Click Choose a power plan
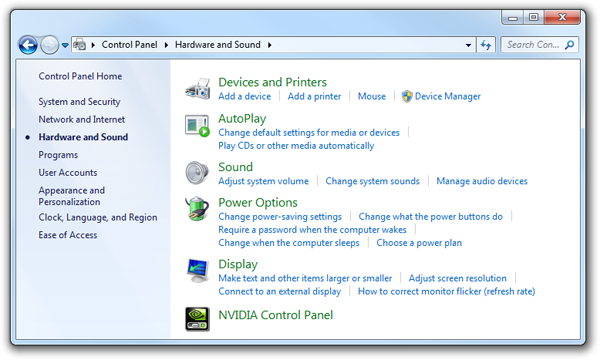The height and width of the screenshot is (360, 600). [419, 243]
